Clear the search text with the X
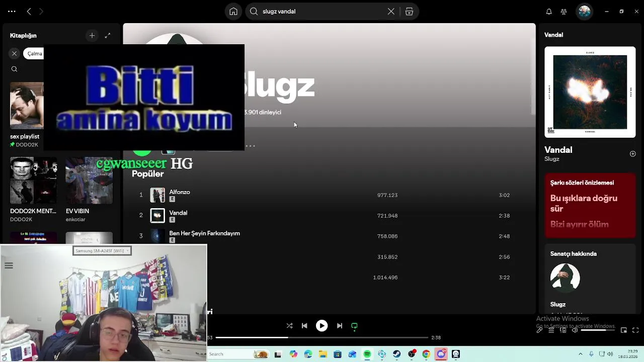The width and height of the screenshot is (644, 362). coord(391,12)
